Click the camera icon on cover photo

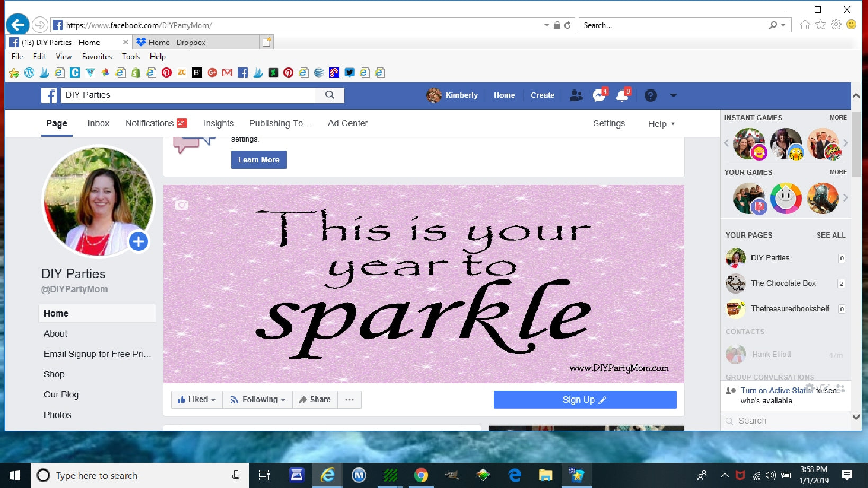click(182, 205)
